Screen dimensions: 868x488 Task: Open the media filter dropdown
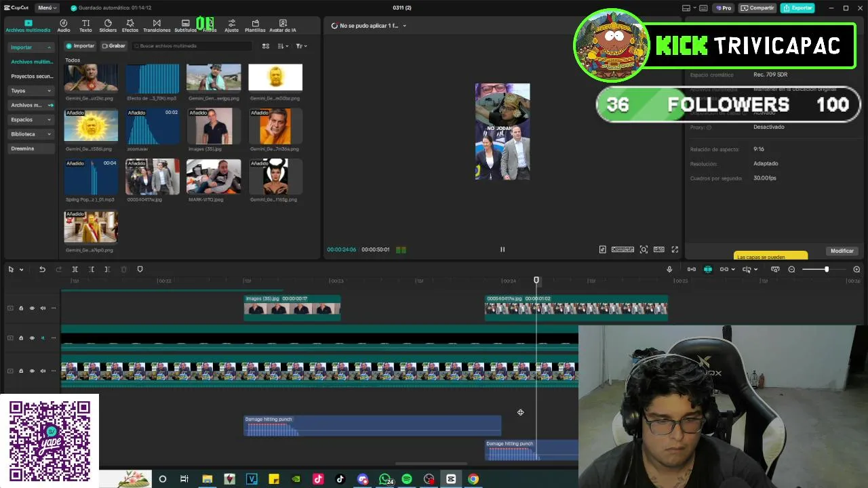(x=302, y=46)
